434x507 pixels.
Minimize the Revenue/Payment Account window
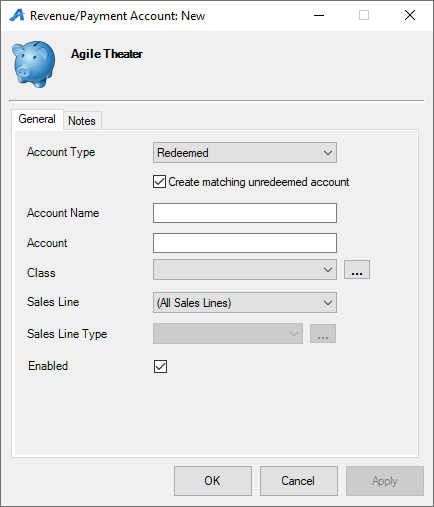tap(319, 15)
